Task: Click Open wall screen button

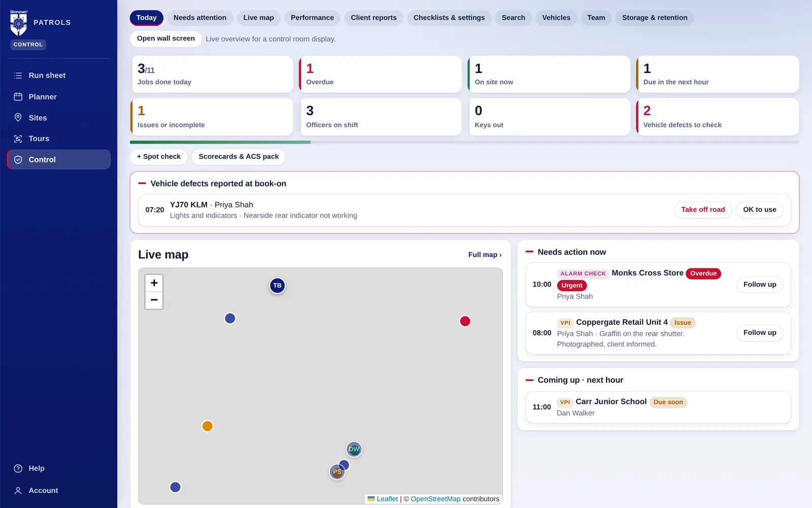Action: point(166,39)
